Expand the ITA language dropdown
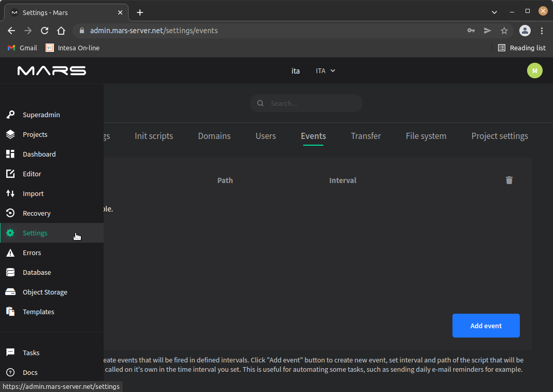The image size is (553, 392). pyautogui.click(x=326, y=71)
